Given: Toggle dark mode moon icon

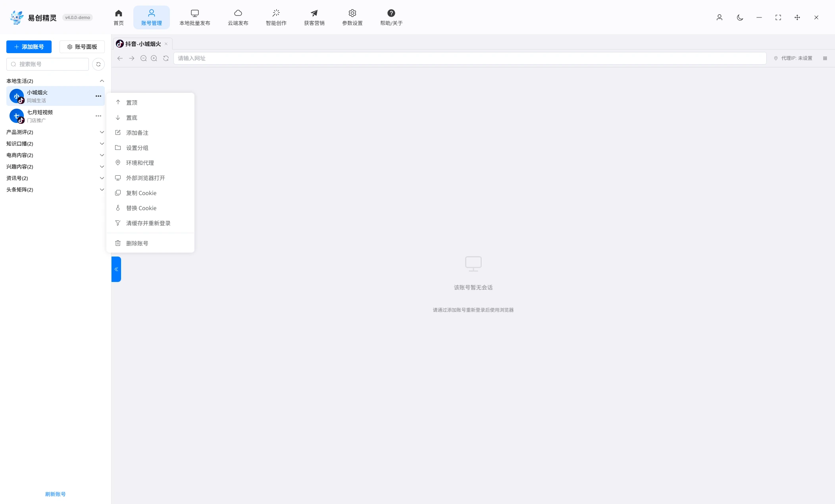Looking at the screenshot, I should (740, 17).
